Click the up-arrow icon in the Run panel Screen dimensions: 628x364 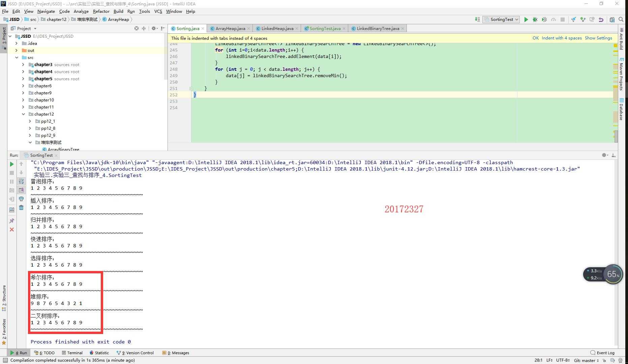[21, 164]
